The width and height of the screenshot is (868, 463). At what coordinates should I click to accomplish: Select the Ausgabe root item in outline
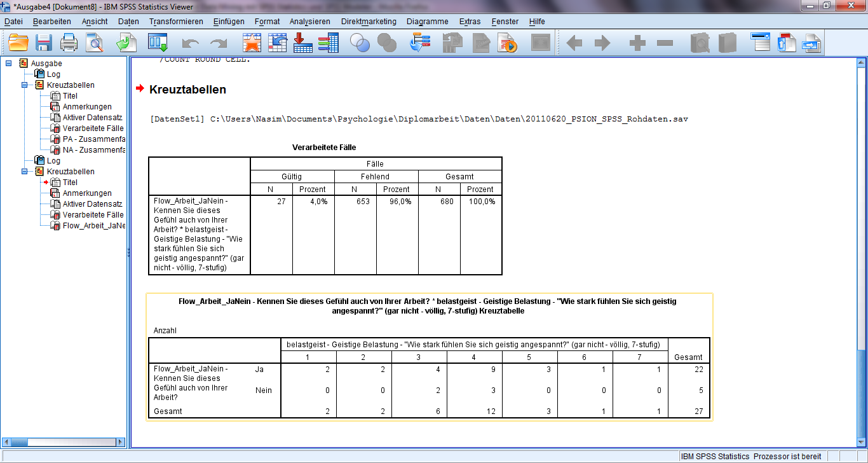click(46, 63)
